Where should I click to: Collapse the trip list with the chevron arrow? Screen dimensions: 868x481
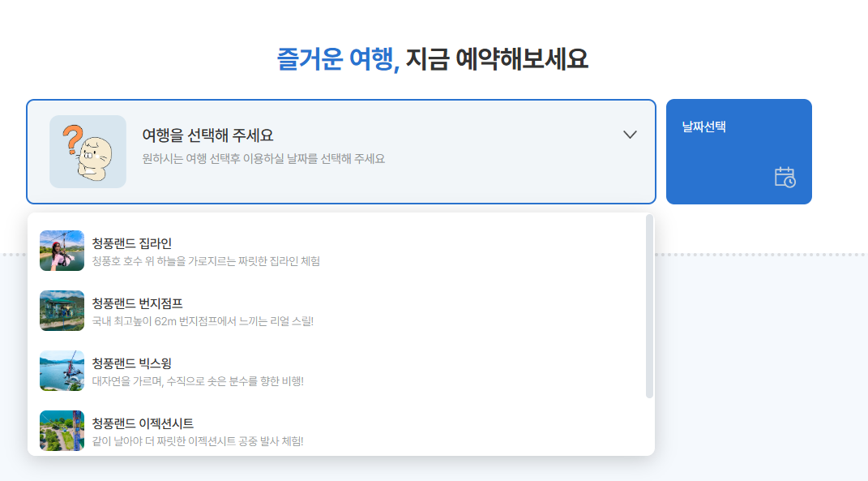[630, 135]
